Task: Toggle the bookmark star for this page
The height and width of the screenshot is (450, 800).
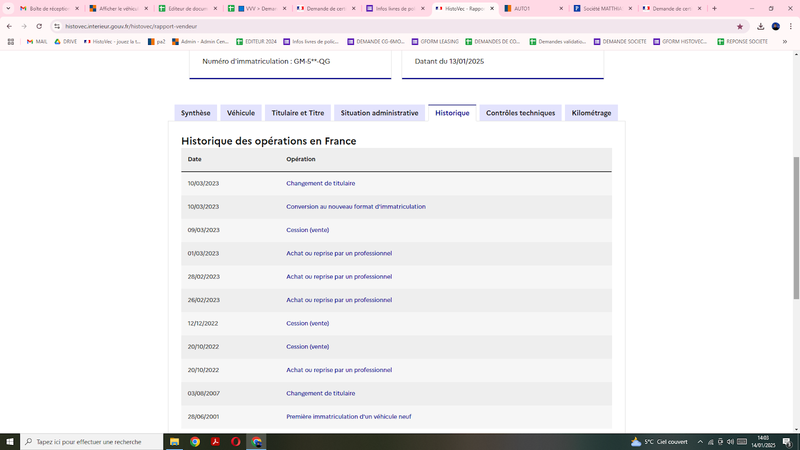Action: [x=739, y=26]
